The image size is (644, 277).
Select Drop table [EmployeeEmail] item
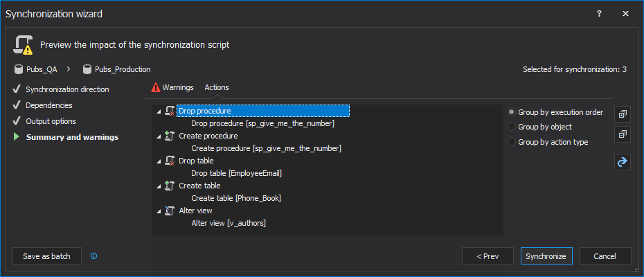236,173
